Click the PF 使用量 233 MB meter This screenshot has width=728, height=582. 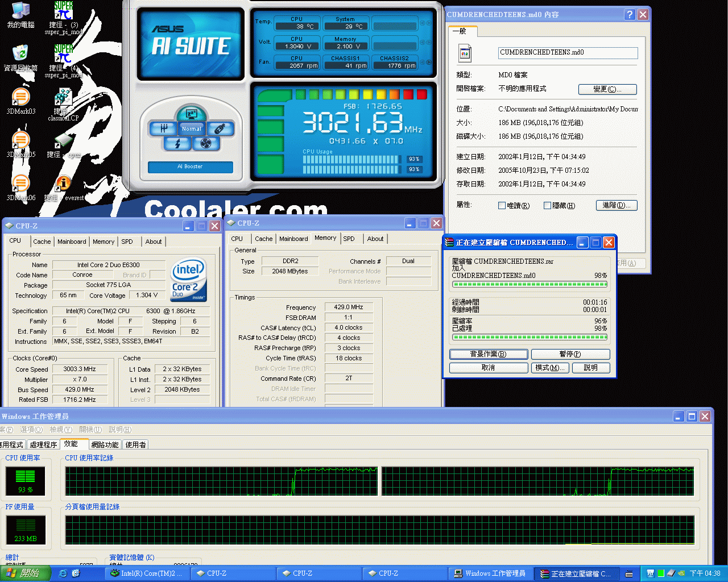coord(26,529)
